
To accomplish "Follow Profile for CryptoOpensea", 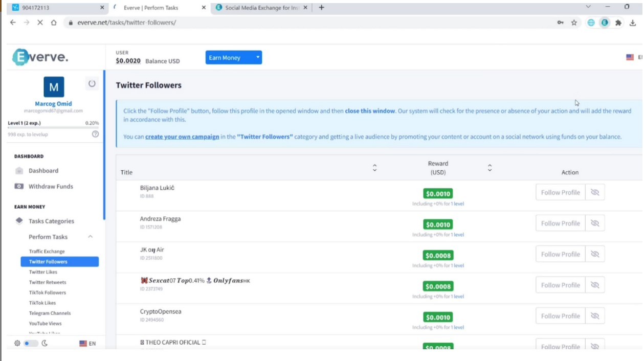I will tap(561, 316).
